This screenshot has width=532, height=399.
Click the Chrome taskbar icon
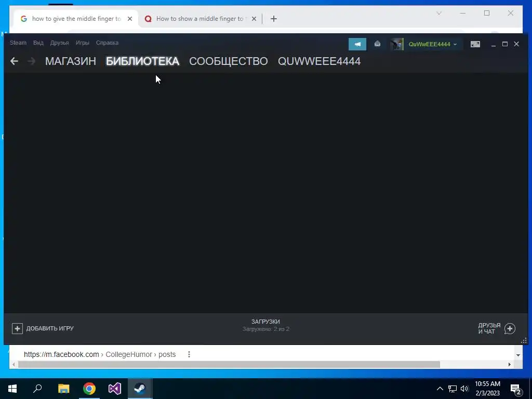click(x=89, y=389)
